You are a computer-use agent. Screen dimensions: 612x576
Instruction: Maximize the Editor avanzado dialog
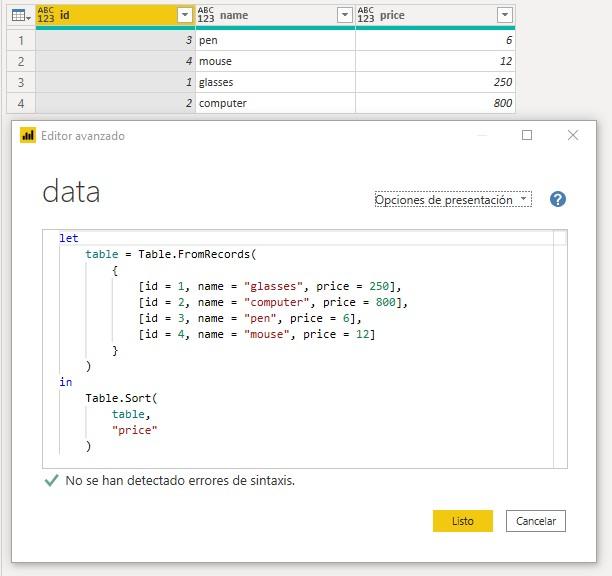click(527, 135)
